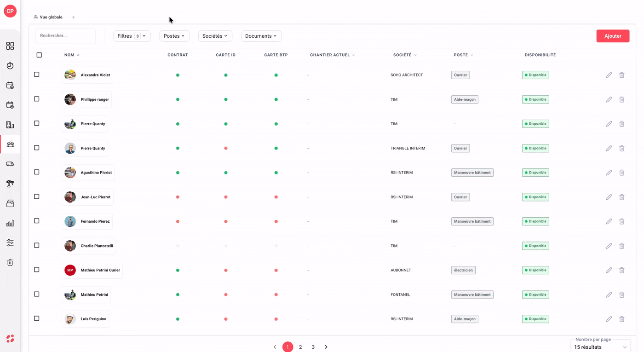Open the Postes filter dropdown
The height and width of the screenshot is (352, 644).
pyautogui.click(x=174, y=36)
